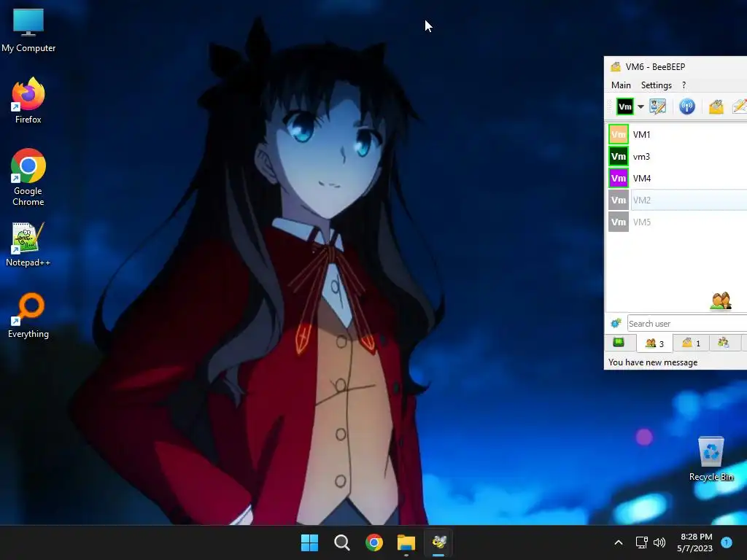The height and width of the screenshot is (560, 747).
Task: Switch to the users tab showing 3
Action: [x=654, y=343]
